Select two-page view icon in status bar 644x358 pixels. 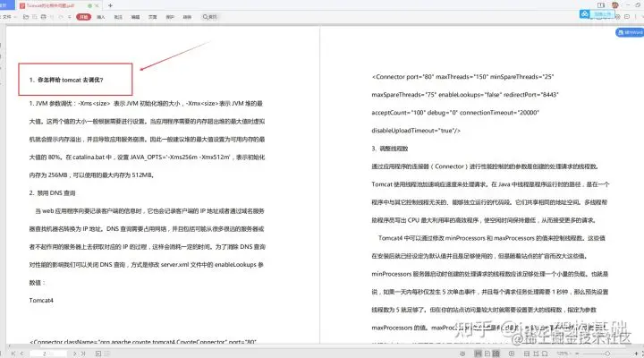click(x=496, y=354)
